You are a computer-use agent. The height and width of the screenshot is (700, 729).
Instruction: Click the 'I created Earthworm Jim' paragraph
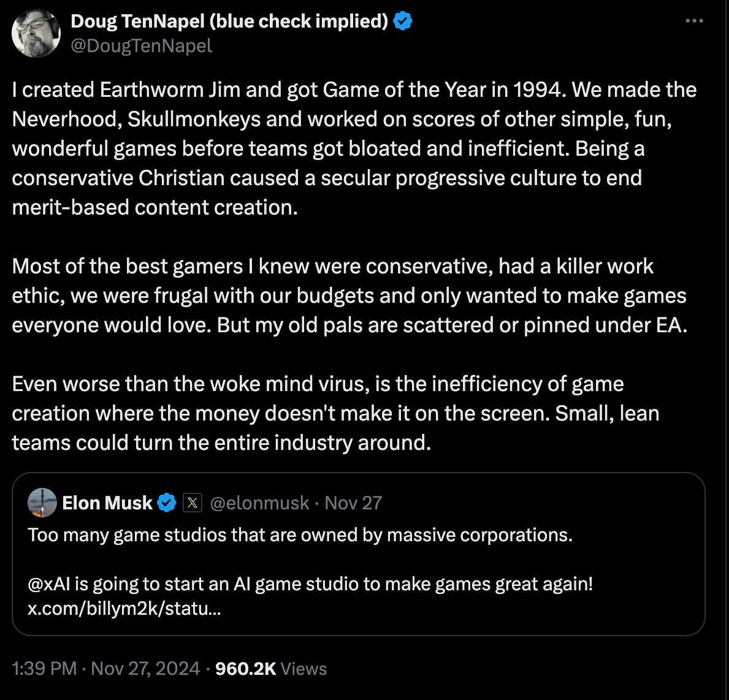pyautogui.click(x=354, y=148)
